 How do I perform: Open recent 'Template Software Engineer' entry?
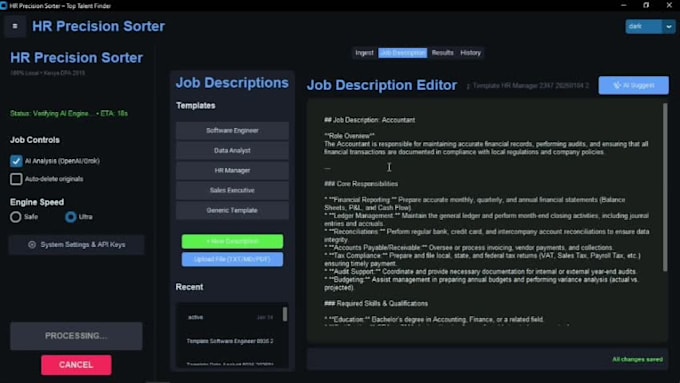(x=230, y=341)
